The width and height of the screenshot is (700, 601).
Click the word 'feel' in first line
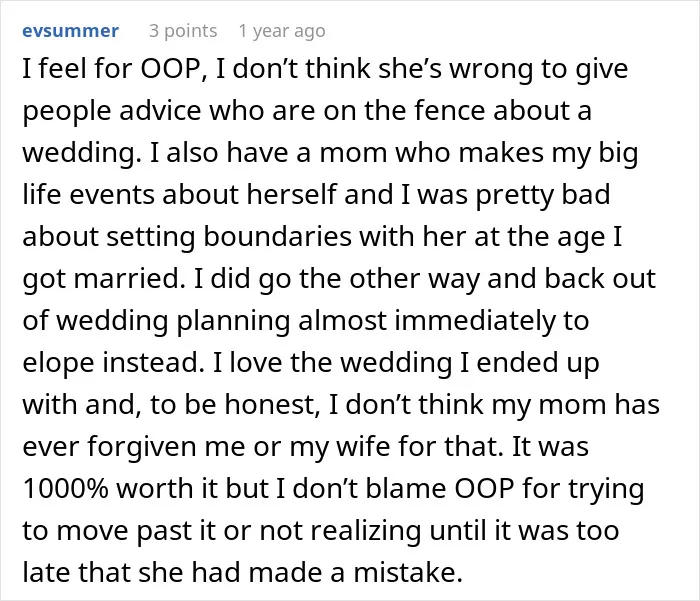tap(63, 68)
